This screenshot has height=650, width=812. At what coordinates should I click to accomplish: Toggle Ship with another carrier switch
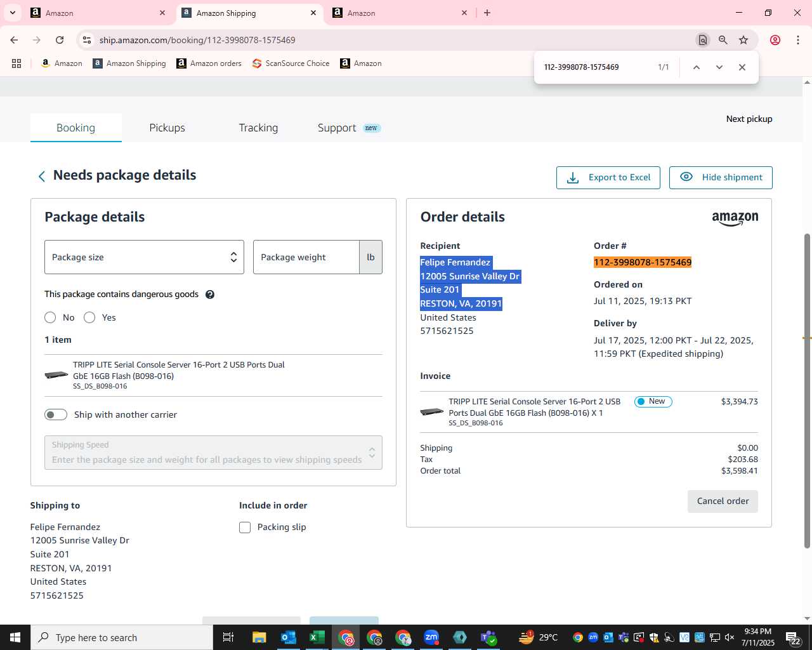pos(56,415)
